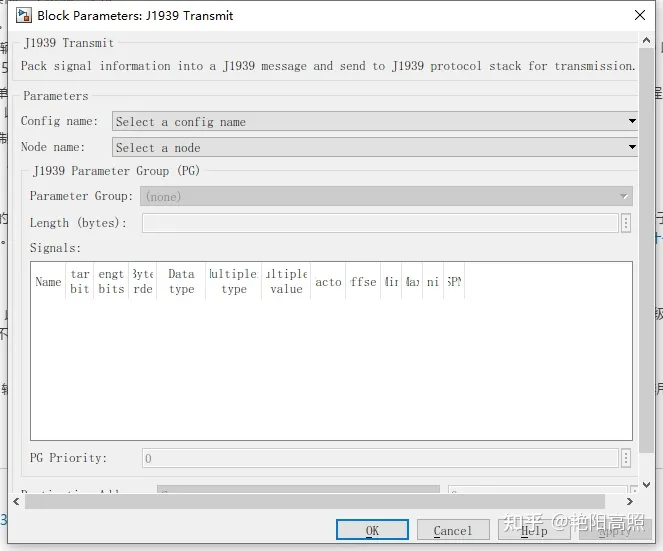Click the horizontal scrollbar left arrow
The width and height of the screenshot is (663, 551).
coord(16,502)
